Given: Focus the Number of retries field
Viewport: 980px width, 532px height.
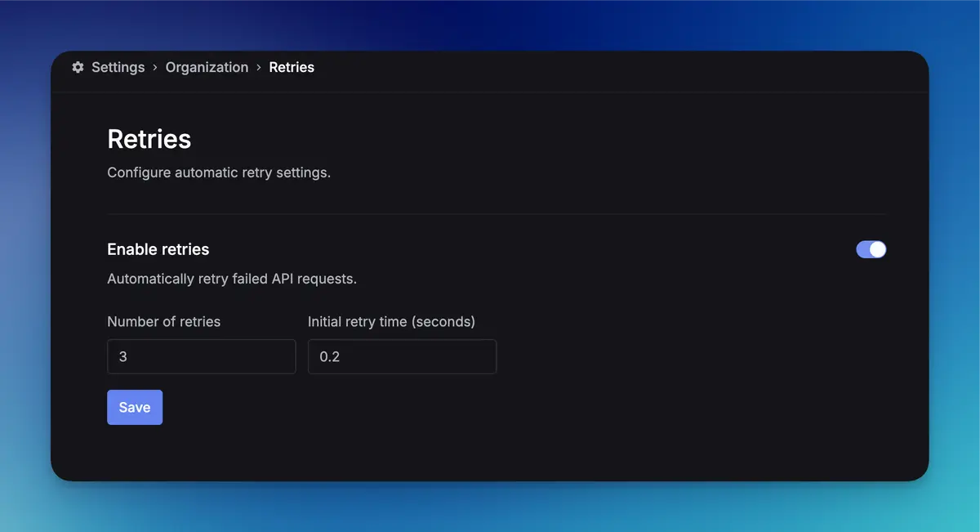Looking at the screenshot, I should (x=201, y=357).
